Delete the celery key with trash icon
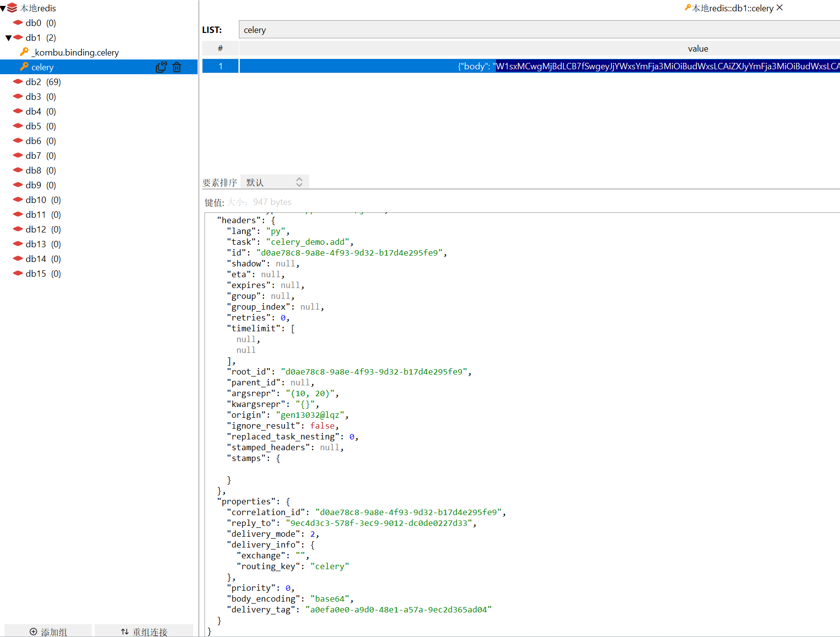 coord(177,67)
